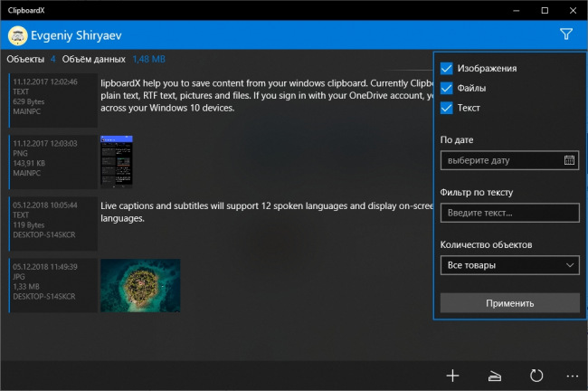Image resolution: width=588 pixels, height=391 pixels.
Task: Click the Live captions and subtitles text
Action: (x=267, y=212)
